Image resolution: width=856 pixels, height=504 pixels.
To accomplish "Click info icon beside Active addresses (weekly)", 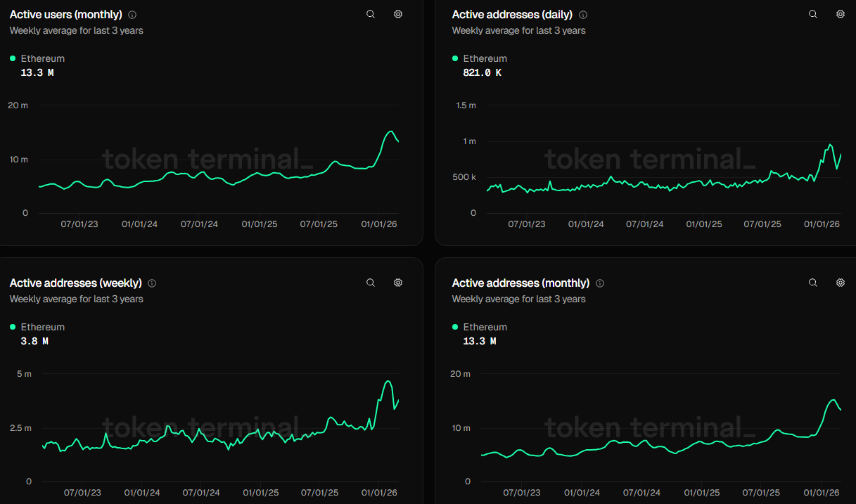I will pos(152,283).
